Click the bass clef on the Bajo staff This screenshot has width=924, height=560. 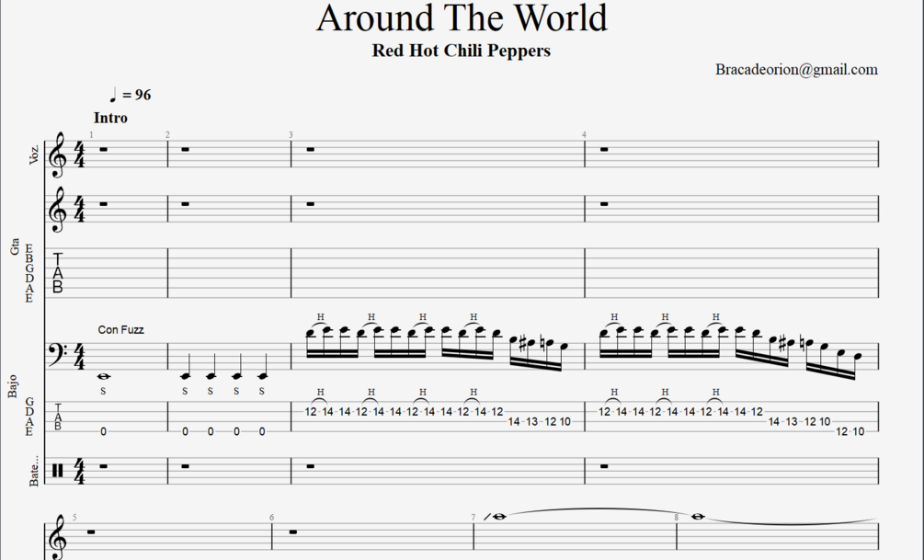point(56,351)
